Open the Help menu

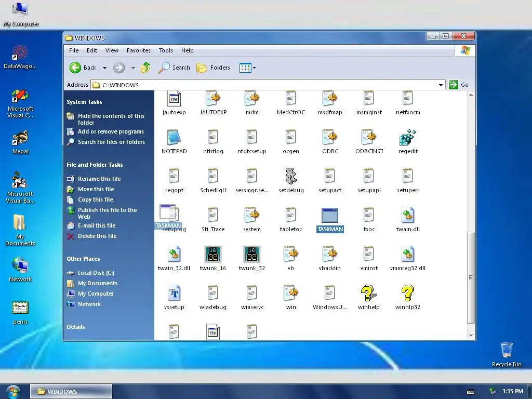[x=187, y=50]
